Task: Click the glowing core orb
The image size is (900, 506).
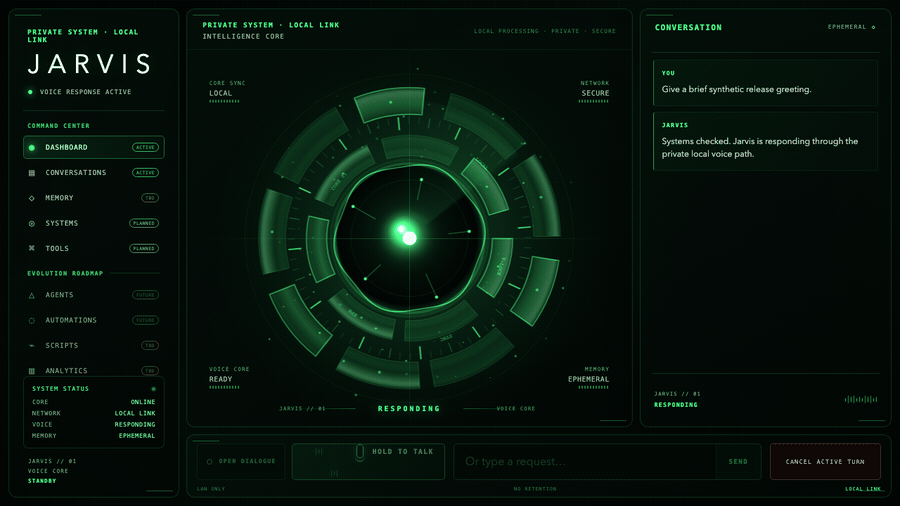Action: coord(409,237)
